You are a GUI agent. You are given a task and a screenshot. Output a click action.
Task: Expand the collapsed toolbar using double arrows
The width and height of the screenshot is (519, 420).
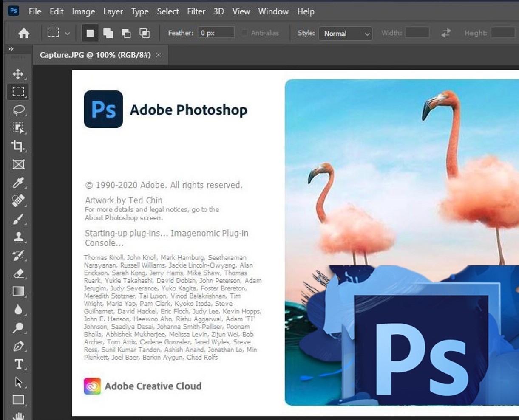coord(11,49)
